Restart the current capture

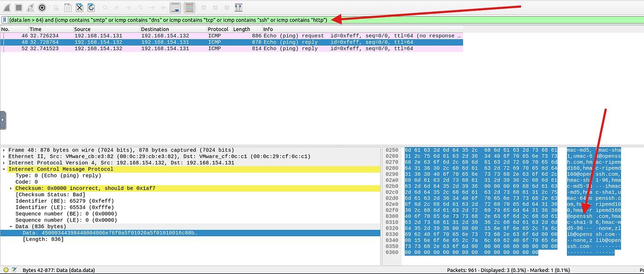click(x=30, y=7)
